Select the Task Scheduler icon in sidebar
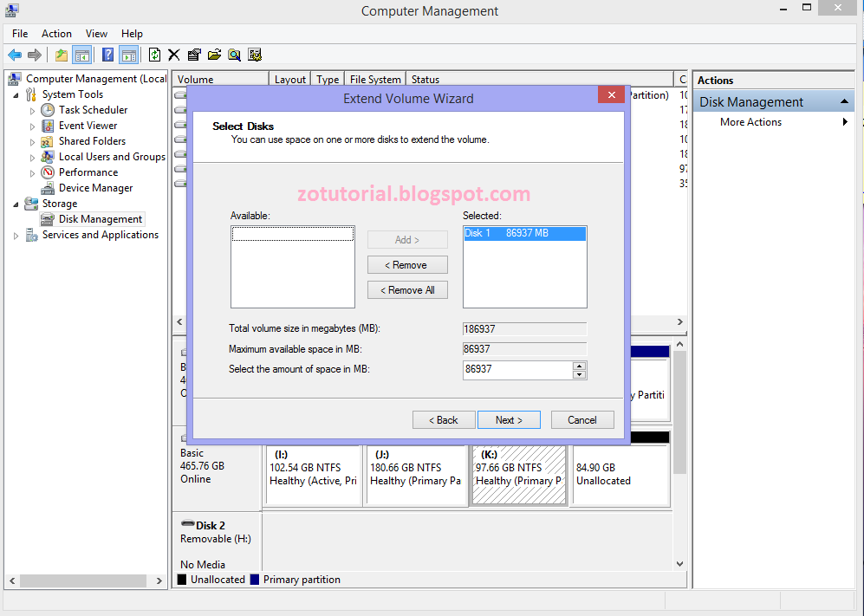This screenshot has width=864, height=616. click(47, 109)
